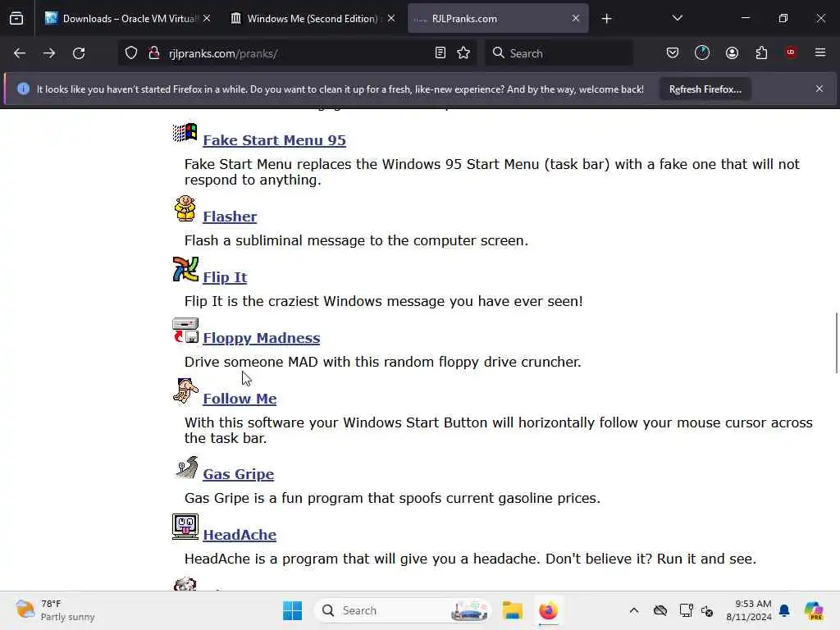Screen dimensions: 840x630
Task: Switch to the Windows Me (Second Edition) tab
Action: (313, 19)
